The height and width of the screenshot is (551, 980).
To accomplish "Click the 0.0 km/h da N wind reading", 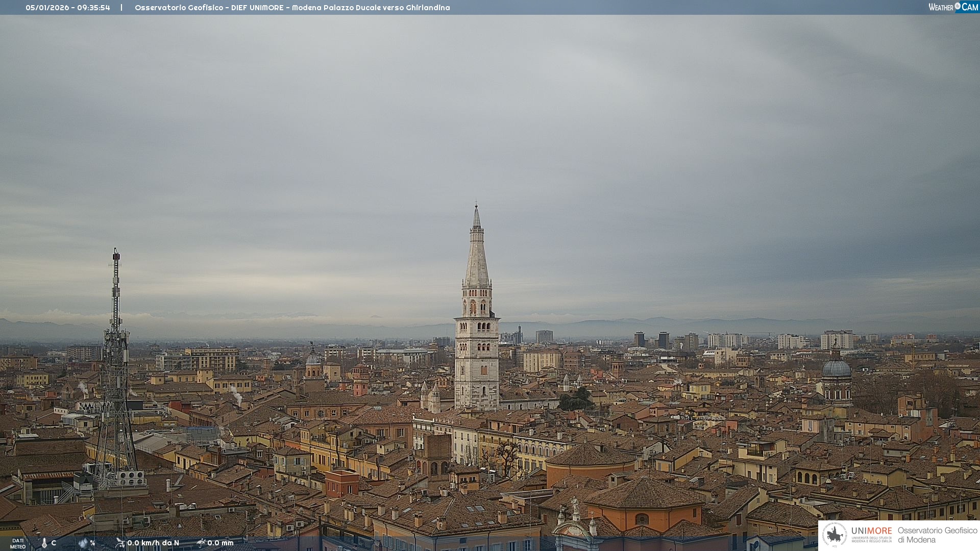I will pyautogui.click(x=153, y=543).
